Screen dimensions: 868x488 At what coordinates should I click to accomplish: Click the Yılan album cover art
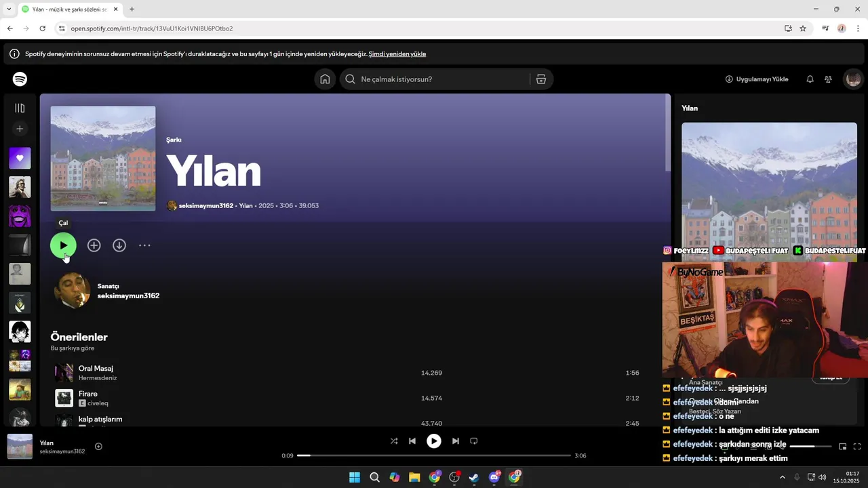(x=103, y=159)
